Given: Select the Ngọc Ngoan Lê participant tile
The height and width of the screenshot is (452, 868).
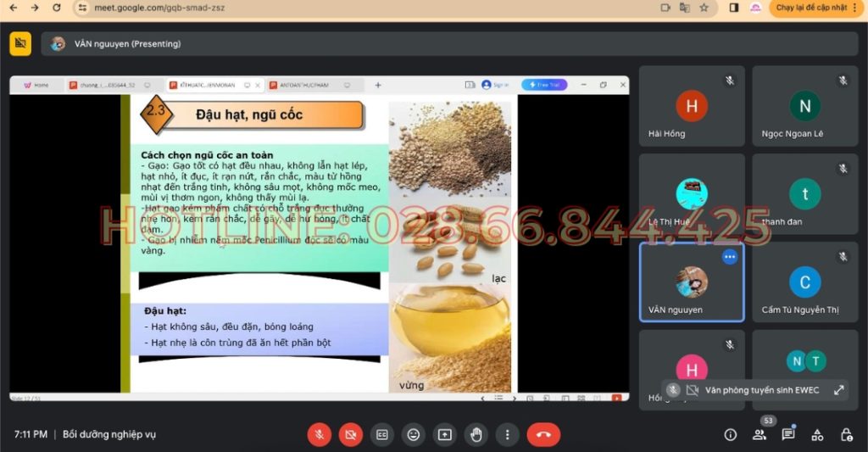Looking at the screenshot, I should [x=805, y=106].
